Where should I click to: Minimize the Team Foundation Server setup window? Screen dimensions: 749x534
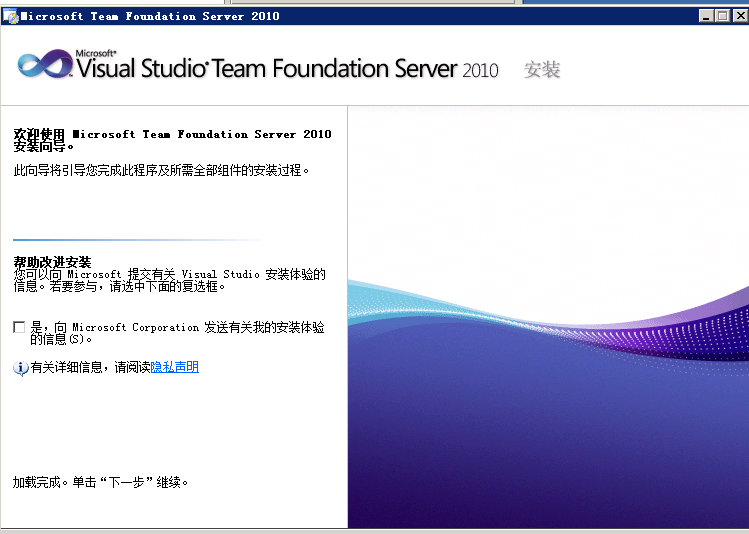coord(706,16)
